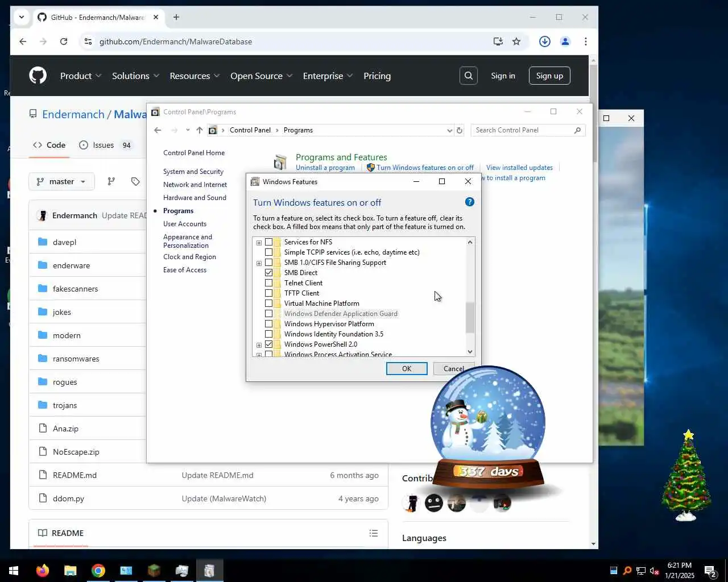The height and width of the screenshot is (582, 728).
Task: Switch to the Issues tab
Action: pos(106,145)
